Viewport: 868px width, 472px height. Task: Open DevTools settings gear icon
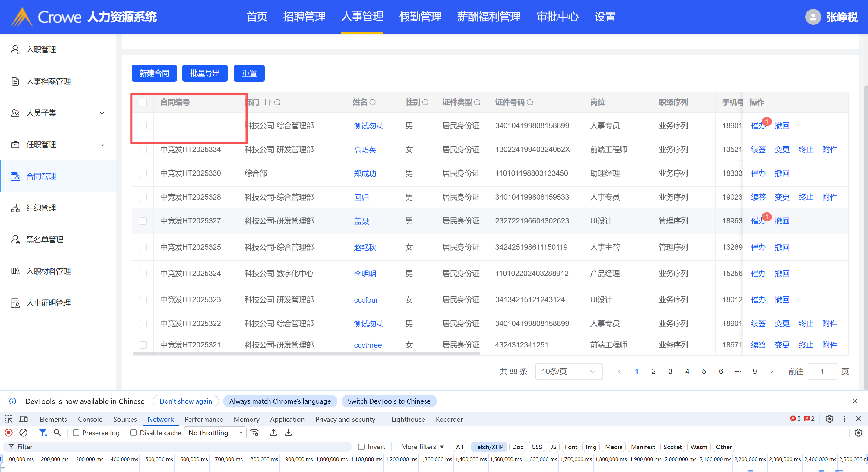(830, 419)
